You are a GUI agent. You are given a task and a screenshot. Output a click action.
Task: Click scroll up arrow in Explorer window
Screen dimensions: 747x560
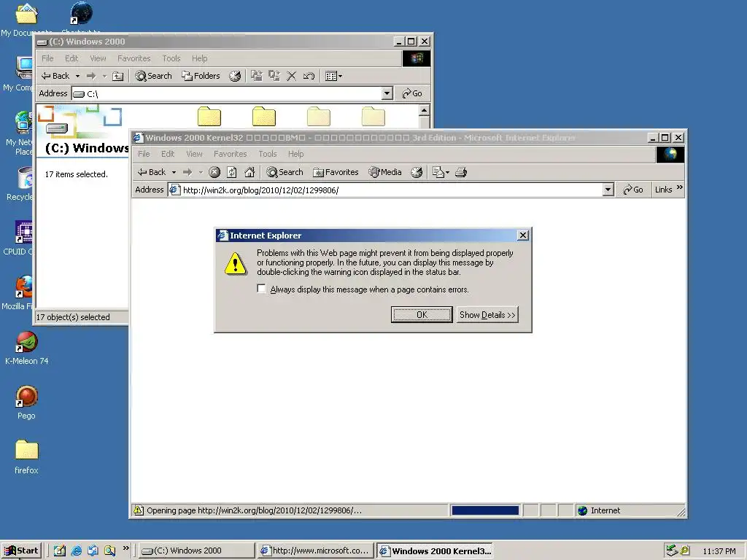(424, 111)
